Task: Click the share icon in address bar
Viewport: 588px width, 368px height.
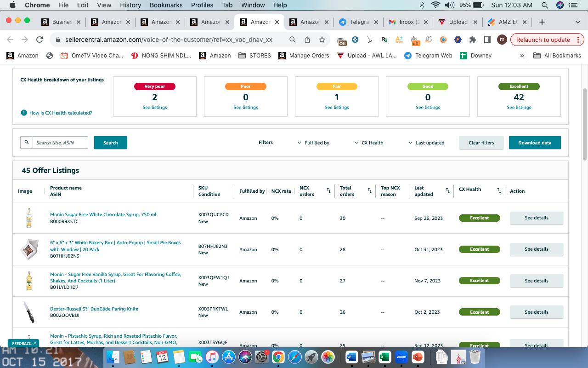Action: coord(307,40)
